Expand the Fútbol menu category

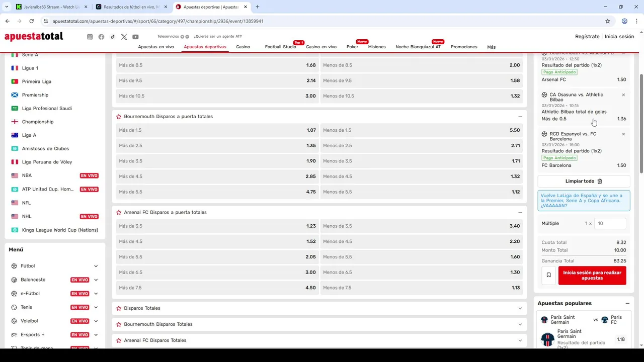coord(96,266)
